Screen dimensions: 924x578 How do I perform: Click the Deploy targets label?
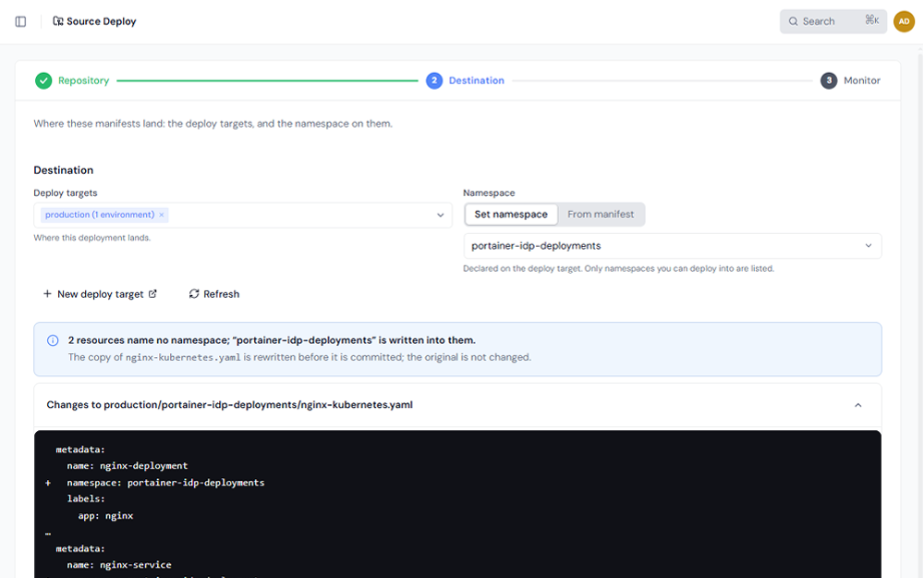(66, 193)
